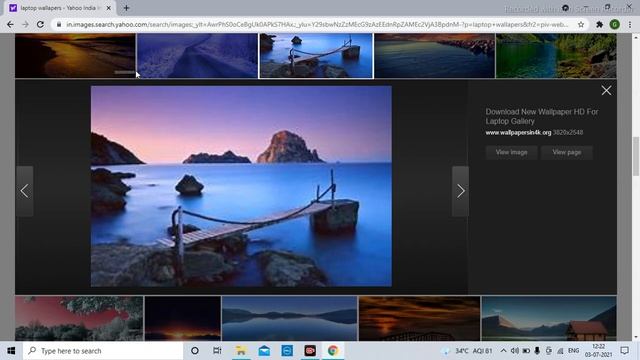This screenshot has height=360, width=640.
Task: Open a new browser tab
Action: click(x=127, y=8)
